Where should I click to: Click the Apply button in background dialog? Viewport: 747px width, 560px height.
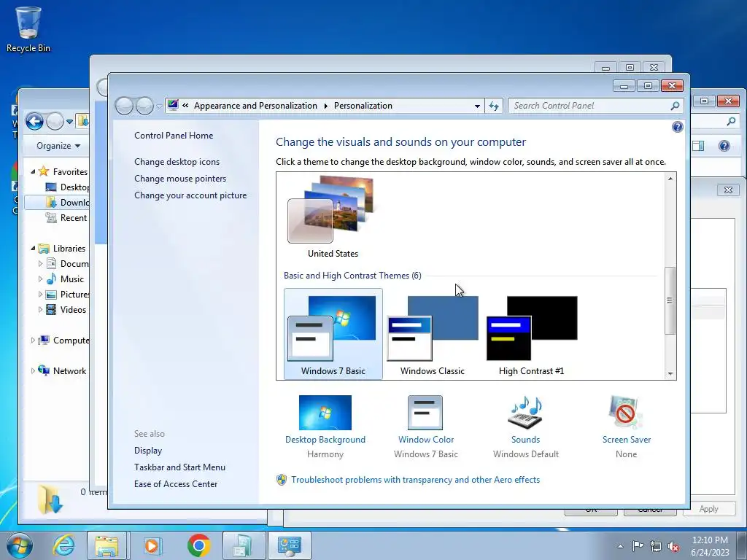point(708,509)
